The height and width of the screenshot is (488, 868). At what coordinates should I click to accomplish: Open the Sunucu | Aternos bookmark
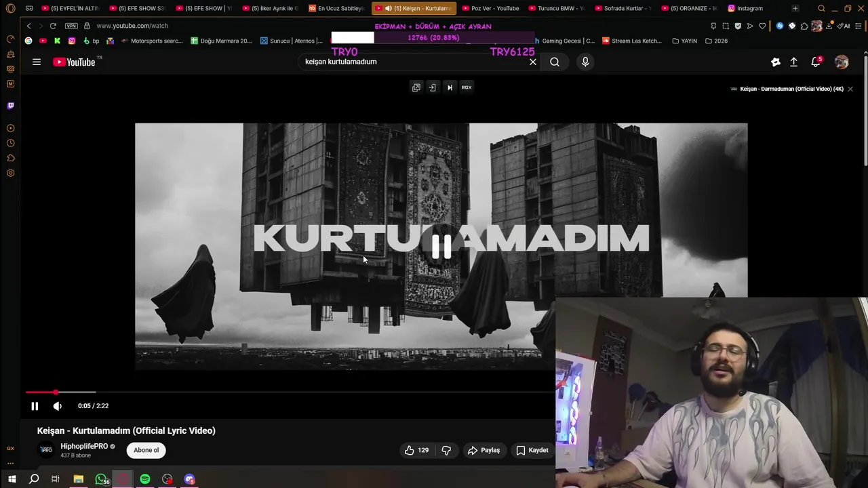292,41
